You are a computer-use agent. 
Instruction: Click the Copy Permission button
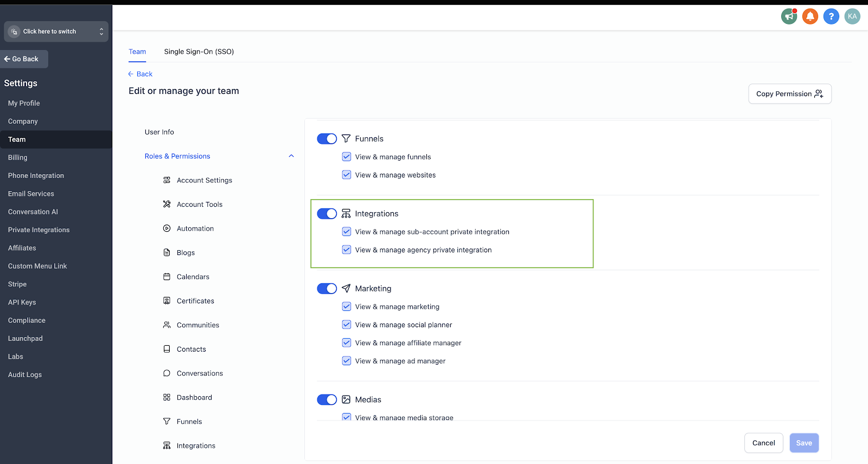tap(790, 94)
